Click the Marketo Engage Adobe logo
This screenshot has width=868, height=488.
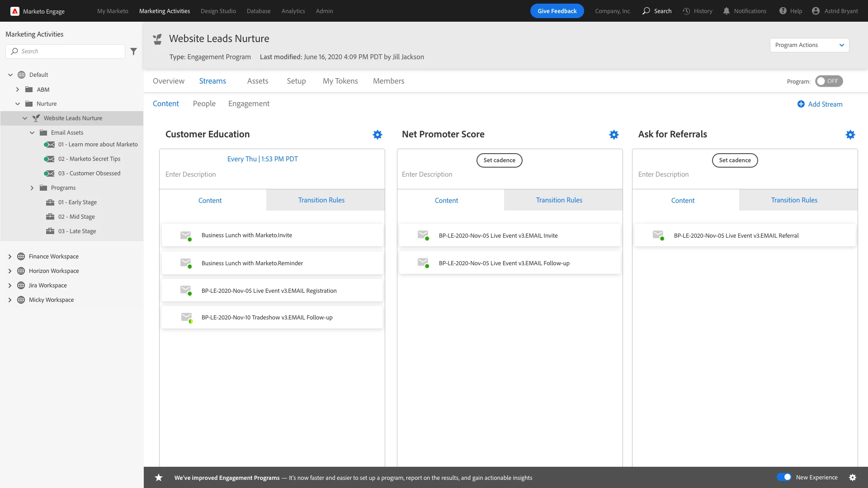pyautogui.click(x=15, y=11)
